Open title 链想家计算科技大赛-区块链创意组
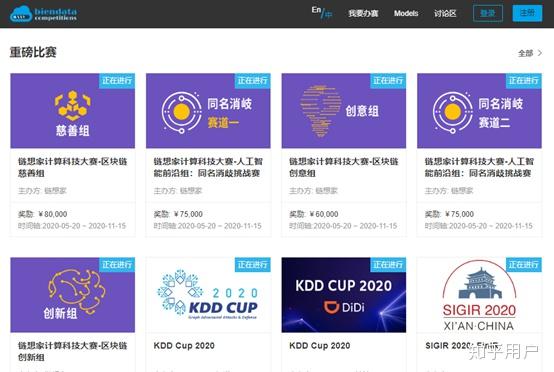 [344, 167]
